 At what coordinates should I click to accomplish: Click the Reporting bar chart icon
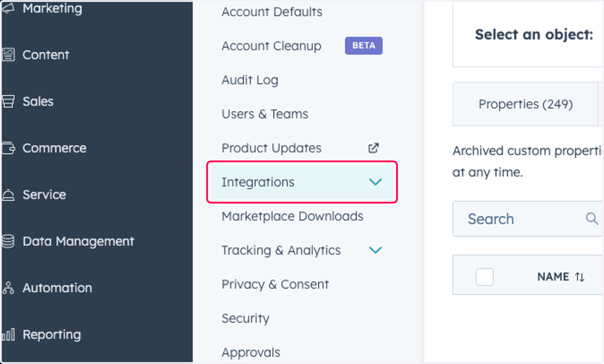8,335
